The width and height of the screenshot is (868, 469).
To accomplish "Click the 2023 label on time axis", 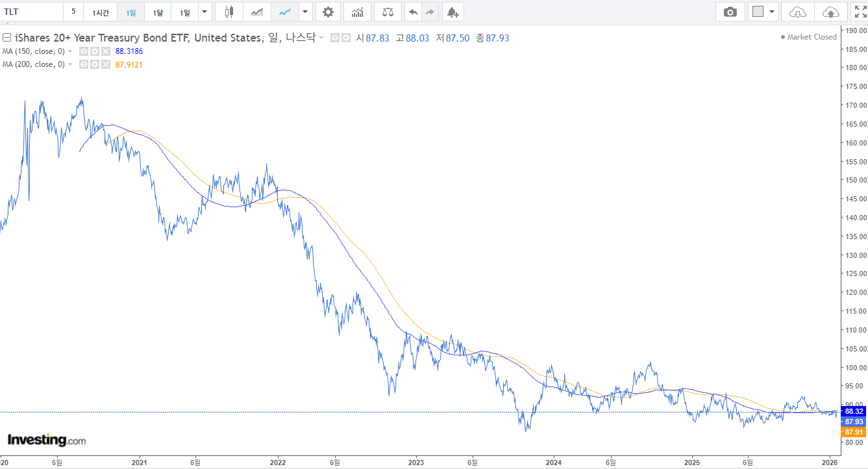I will click(x=415, y=463).
